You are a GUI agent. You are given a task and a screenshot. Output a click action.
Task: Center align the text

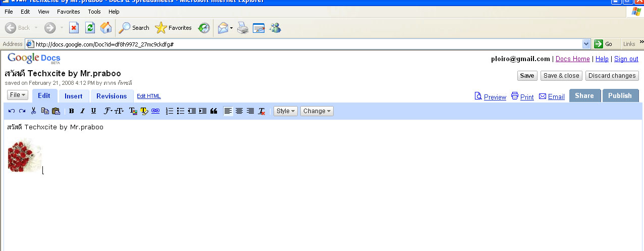pyautogui.click(x=239, y=111)
